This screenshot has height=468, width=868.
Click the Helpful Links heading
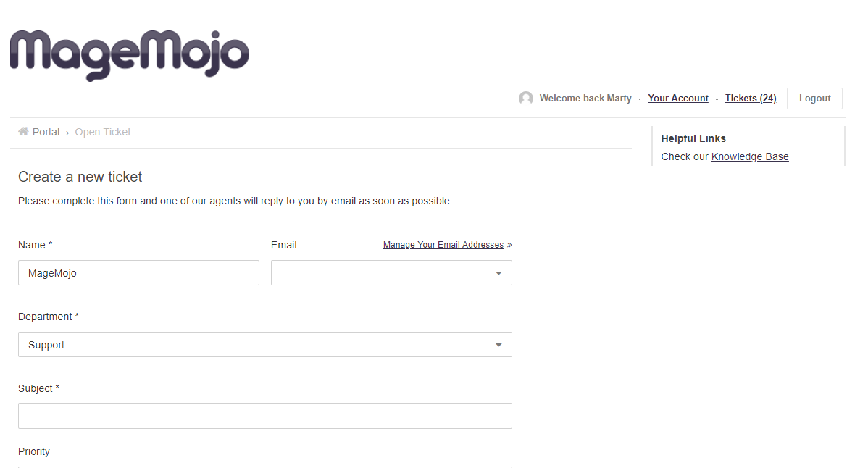click(693, 138)
